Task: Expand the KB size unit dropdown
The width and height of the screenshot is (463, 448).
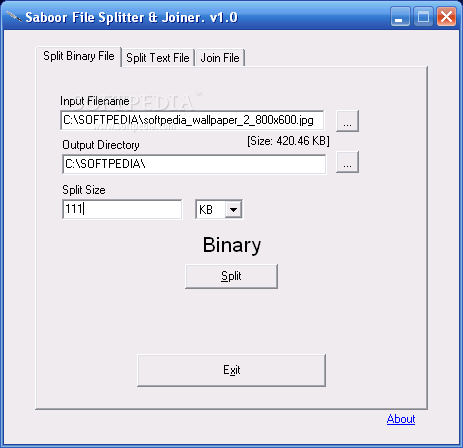Action: (x=233, y=210)
